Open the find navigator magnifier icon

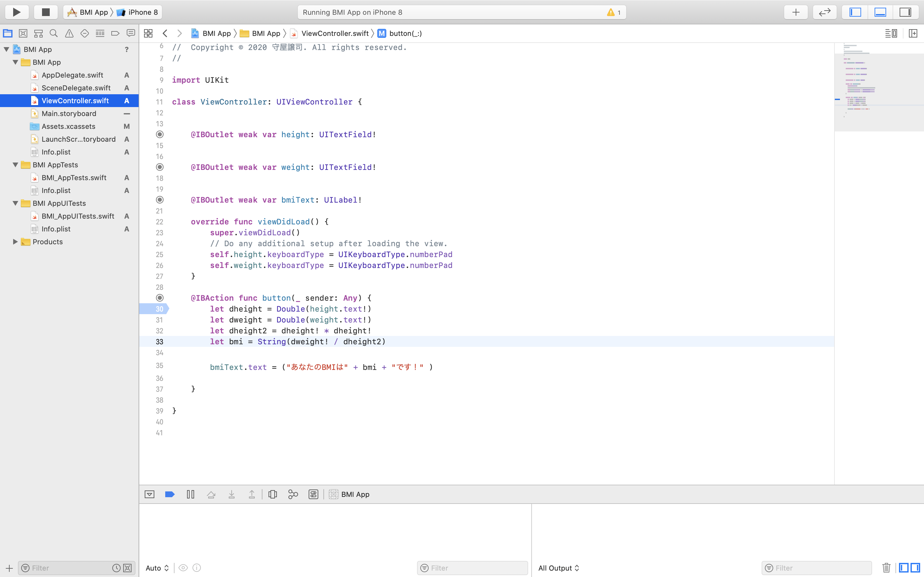click(54, 34)
